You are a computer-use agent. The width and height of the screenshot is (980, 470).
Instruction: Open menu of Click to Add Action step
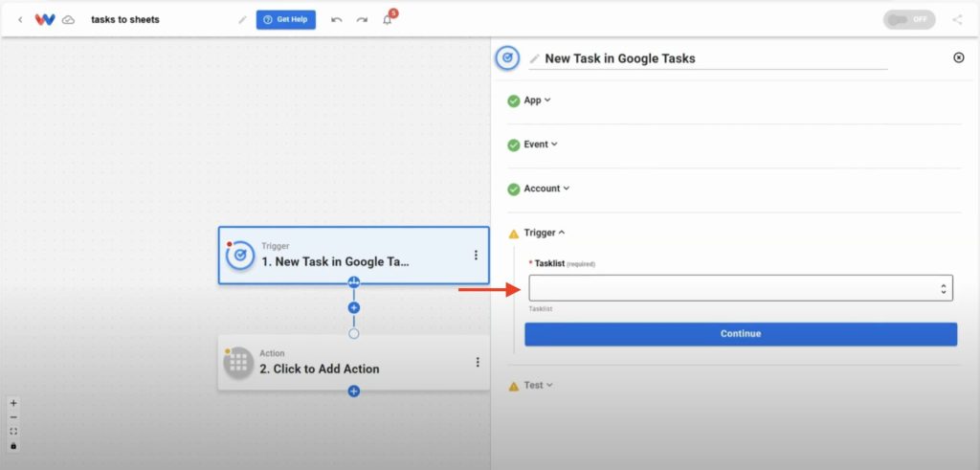click(x=478, y=362)
